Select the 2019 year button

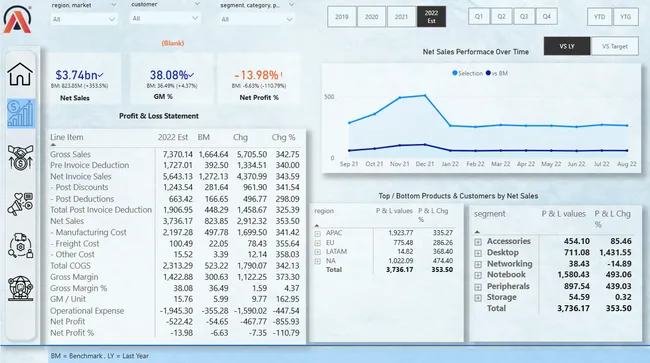pyautogui.click(x=342, y=17)
